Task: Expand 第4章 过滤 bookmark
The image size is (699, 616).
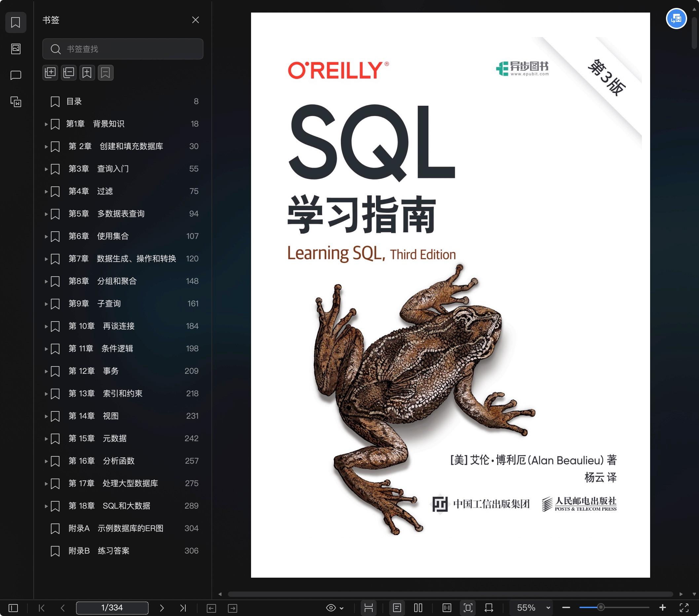Action: (x=46, y=192)
